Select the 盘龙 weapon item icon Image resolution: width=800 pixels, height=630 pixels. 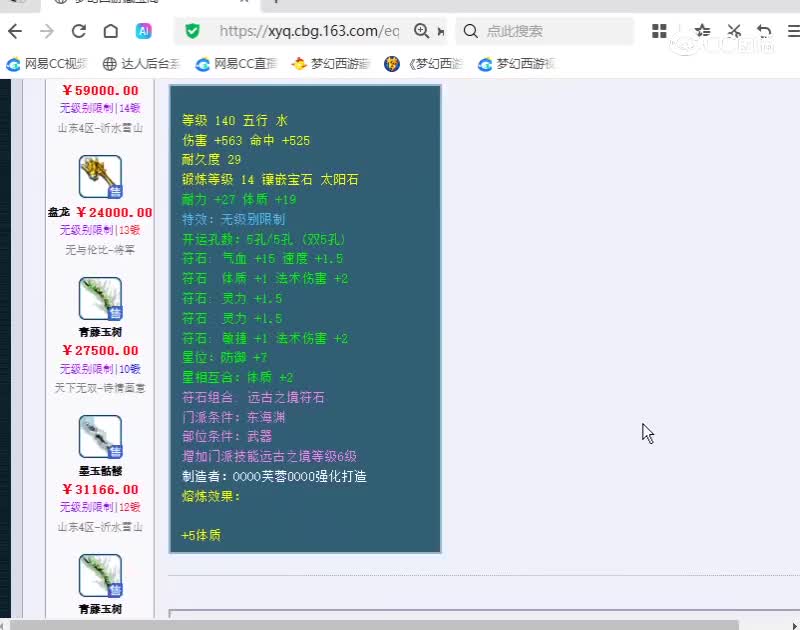click(100, 177)
